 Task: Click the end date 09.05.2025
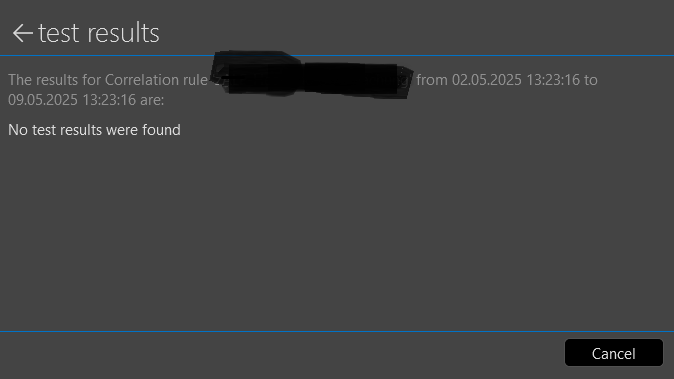43,100
